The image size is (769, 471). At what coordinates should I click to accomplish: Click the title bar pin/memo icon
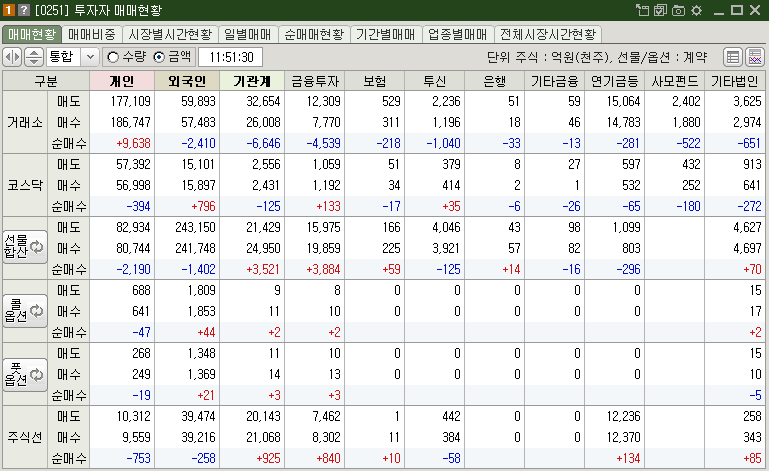pos(642,10)
